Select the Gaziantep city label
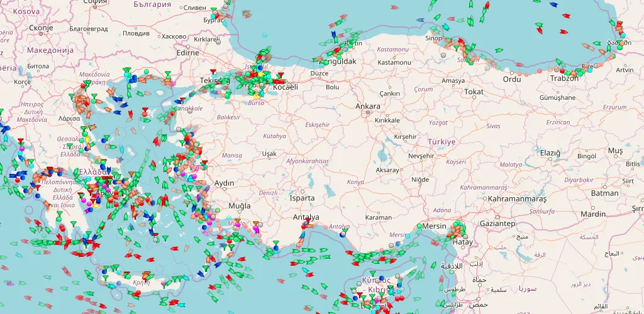 [x=497, y=224]
